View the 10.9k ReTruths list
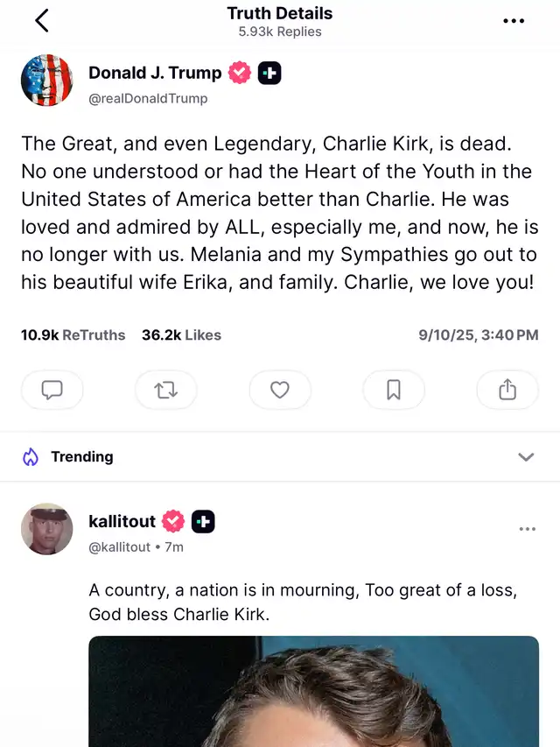Image resolution: width=560 pixels, height=747 pixels. point(73,335)
